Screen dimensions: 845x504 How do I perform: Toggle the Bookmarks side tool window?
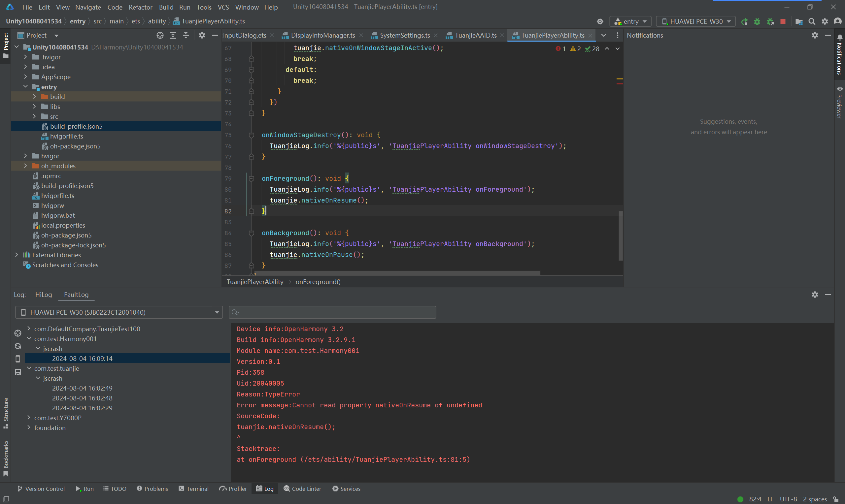pyautogui.click(x=6, y=458)
